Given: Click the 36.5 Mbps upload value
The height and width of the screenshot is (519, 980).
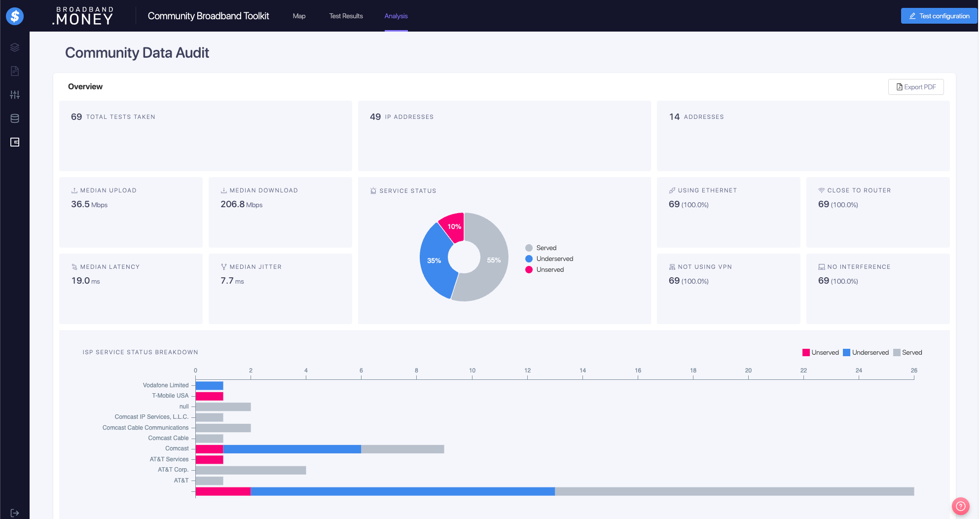Looking at the screenshot, I should (89, 204).
